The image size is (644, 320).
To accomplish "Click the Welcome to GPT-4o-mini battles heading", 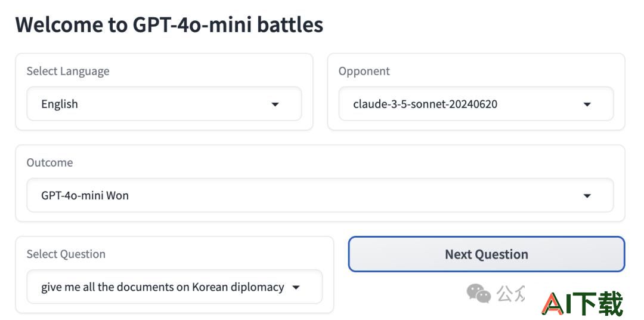I will (169, 24).
